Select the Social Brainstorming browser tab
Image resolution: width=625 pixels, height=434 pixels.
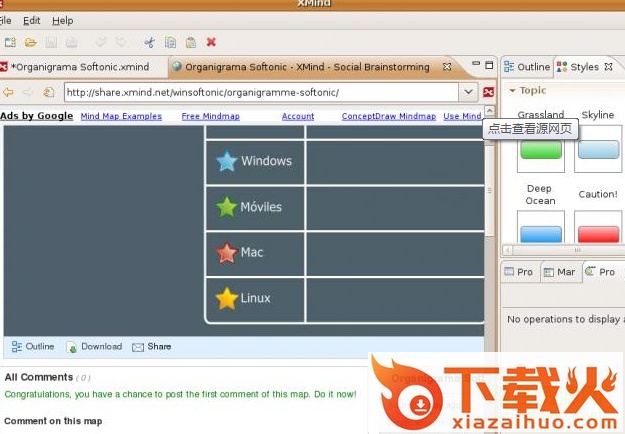click(307, 67)
